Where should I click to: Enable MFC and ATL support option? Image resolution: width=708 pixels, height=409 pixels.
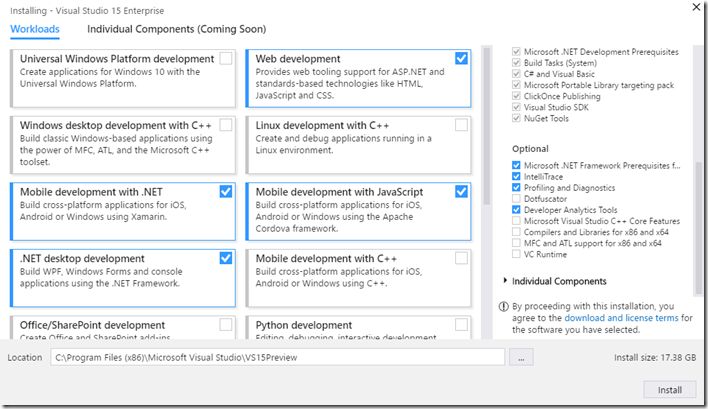click(x=516, y=243)
